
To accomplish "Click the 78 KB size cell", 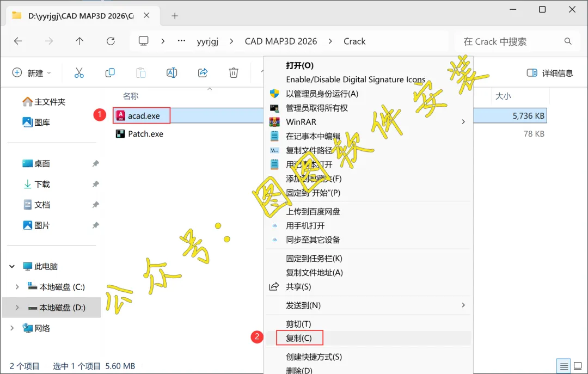I will coord(534,134).
